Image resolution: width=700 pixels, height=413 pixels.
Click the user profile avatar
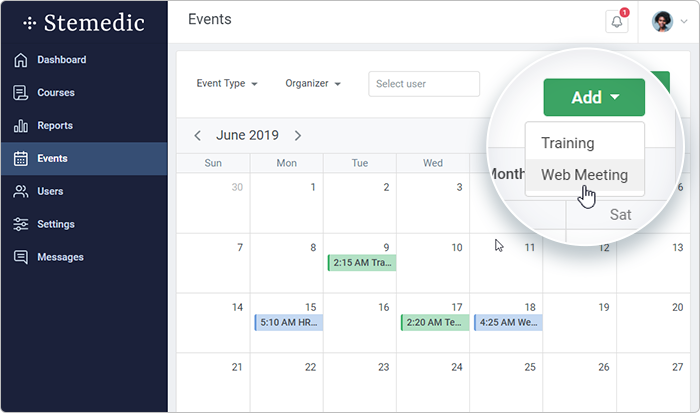pyautogui.click(x=662, y=21)
